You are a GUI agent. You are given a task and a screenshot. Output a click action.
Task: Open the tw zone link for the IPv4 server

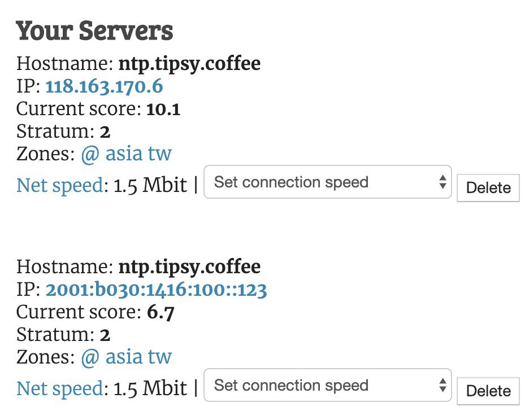coord(160,154)
